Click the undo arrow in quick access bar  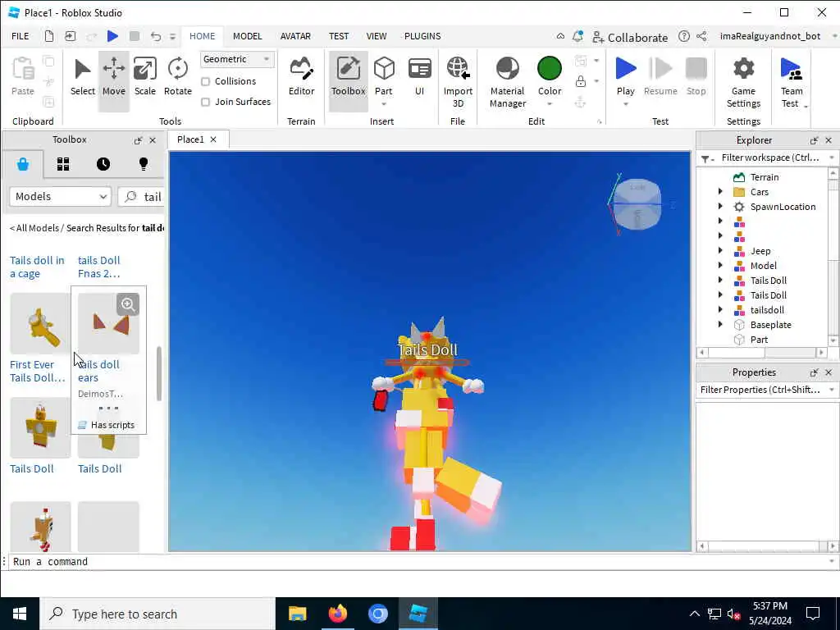155,36
